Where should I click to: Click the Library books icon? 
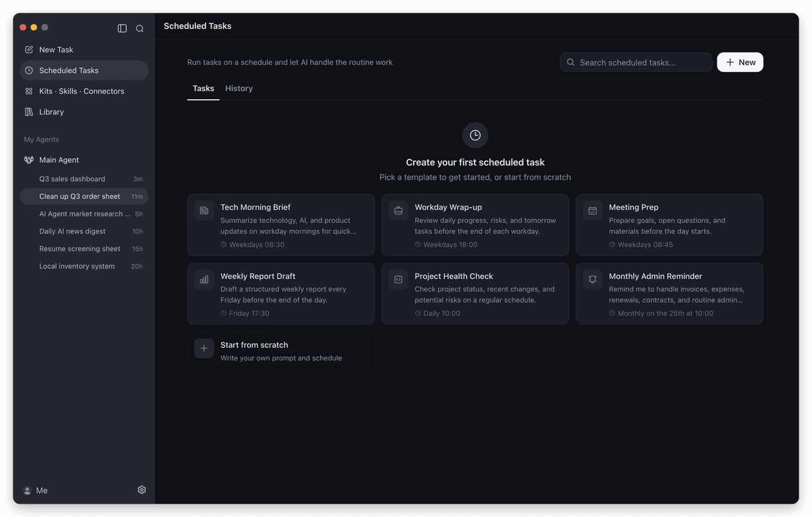[29, 112]
